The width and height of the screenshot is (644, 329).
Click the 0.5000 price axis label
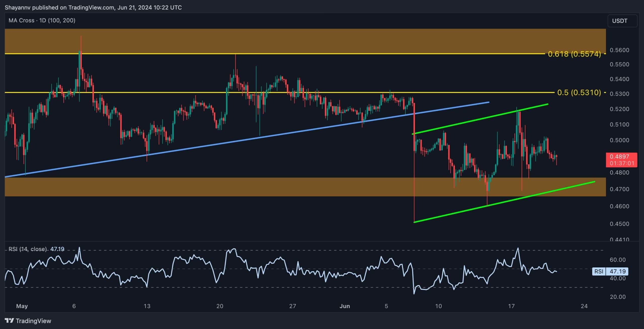(x=619, y=140)
